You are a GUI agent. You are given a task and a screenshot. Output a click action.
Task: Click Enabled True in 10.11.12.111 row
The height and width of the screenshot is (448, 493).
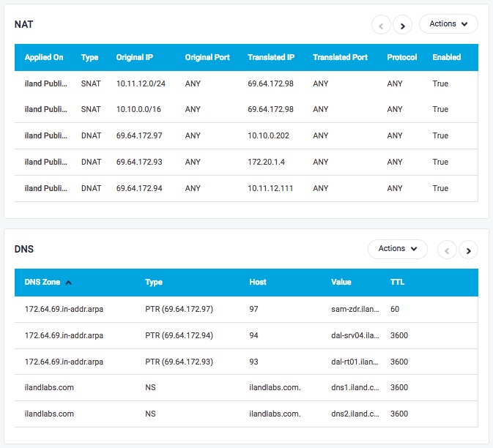[x=440, y=189]
